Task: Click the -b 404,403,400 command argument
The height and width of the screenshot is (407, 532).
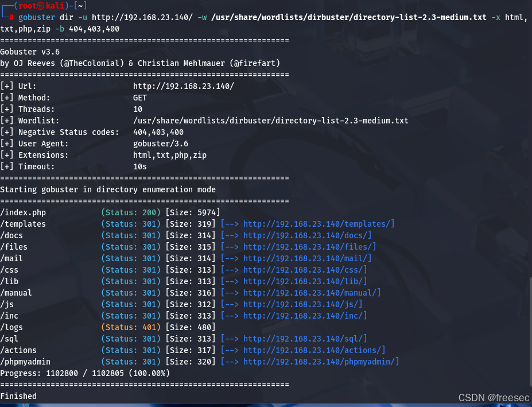Action: (x=87, y=29)
